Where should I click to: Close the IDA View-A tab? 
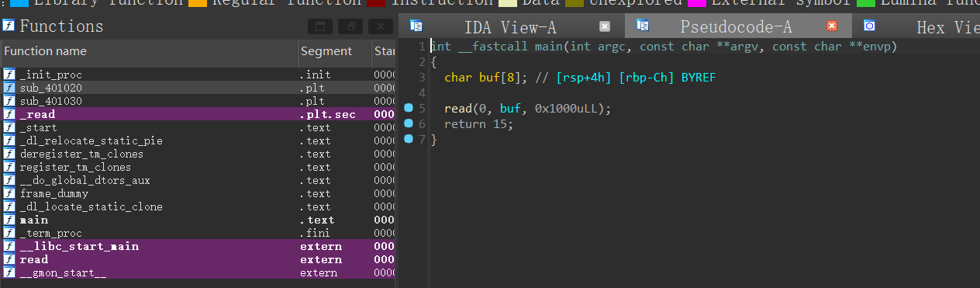click(605, 26)
